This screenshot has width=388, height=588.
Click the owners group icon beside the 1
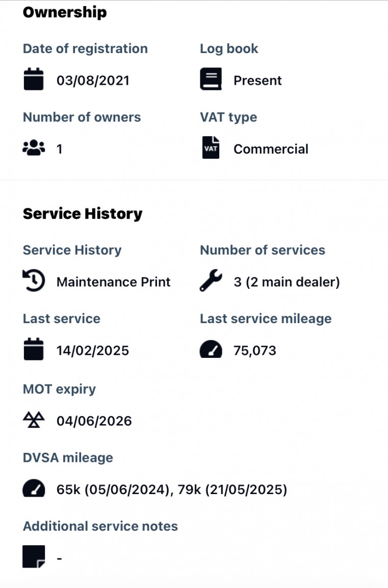(x=34, y=148)
